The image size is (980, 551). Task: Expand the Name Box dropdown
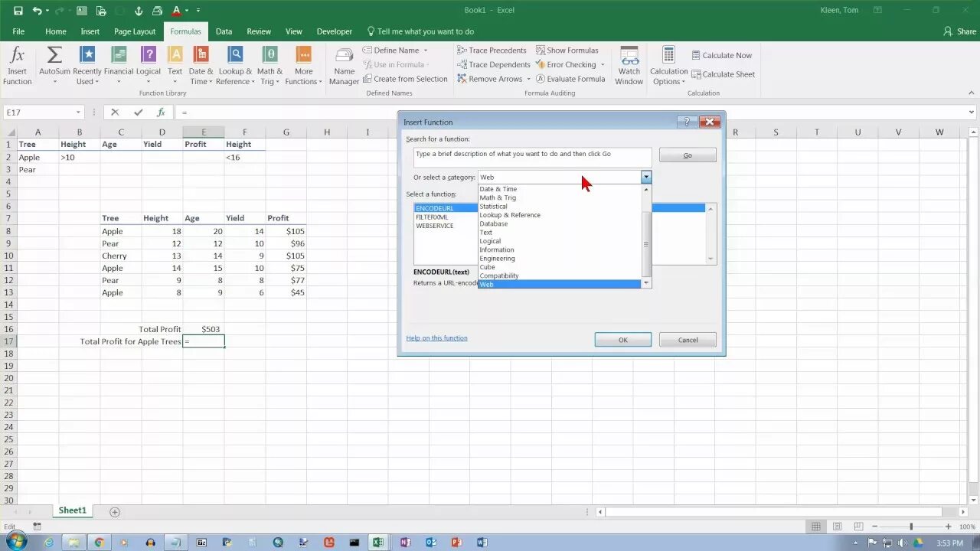pos(78,112)
